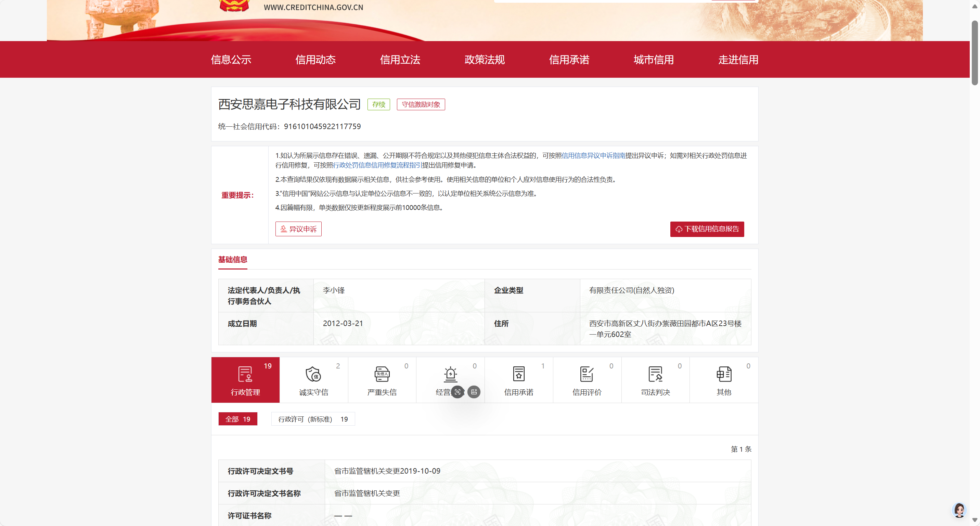Open the 其他 category icon

[724, 374]
